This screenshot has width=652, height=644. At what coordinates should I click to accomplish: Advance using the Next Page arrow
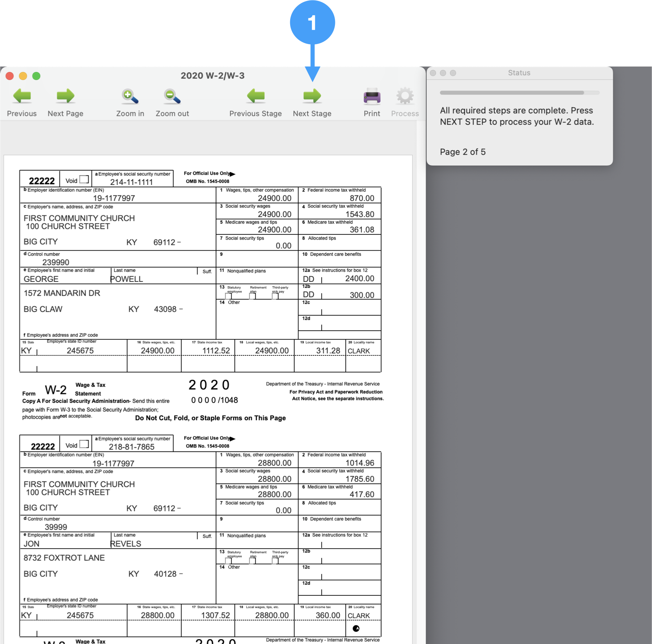click(65, 97)
